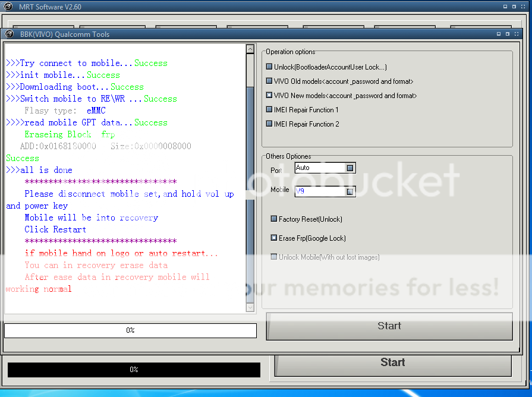Click the log panel scrollbar up arrow

[x=250, y=49]
